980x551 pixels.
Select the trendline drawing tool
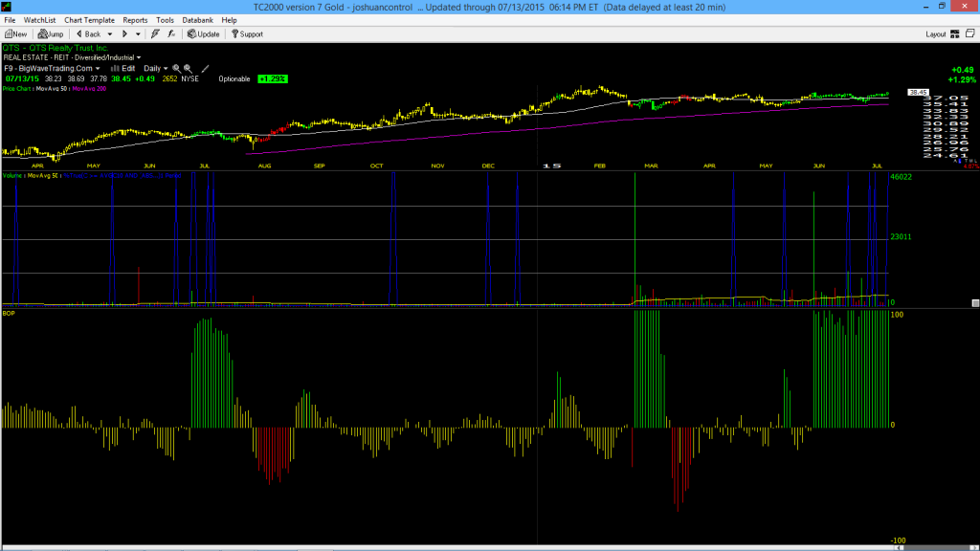point(205,69)
